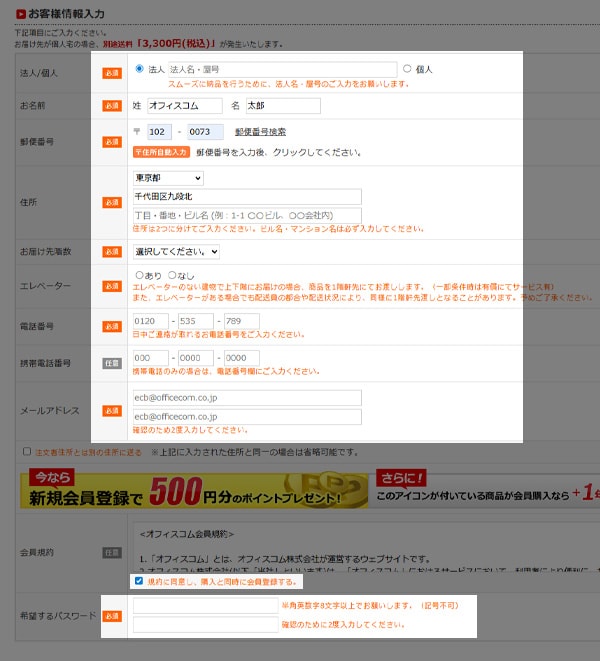The width and height of the screenshot is (600, 661).
Task: Click the 必須 badge in the 住所 row
Action: point(112,202)
